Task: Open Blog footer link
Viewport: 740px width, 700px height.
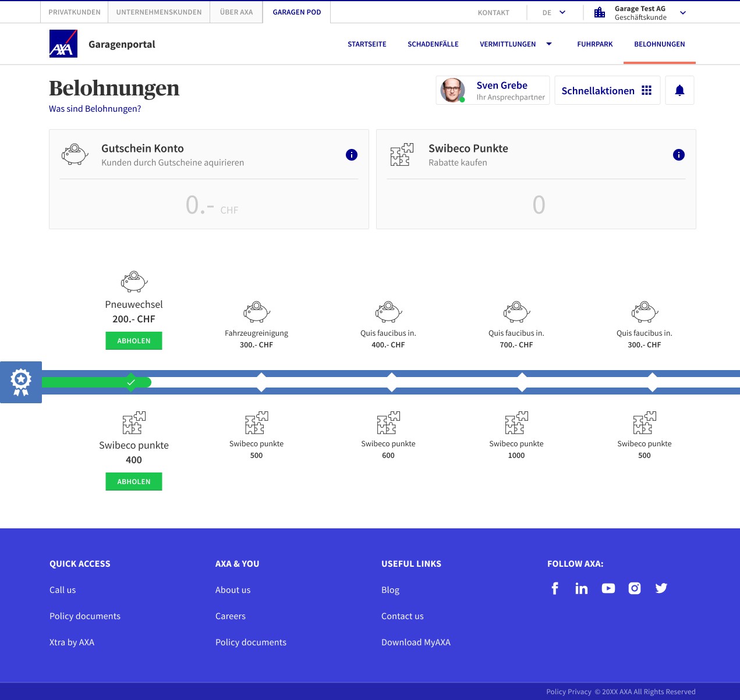Action: (x=390, y=590)
